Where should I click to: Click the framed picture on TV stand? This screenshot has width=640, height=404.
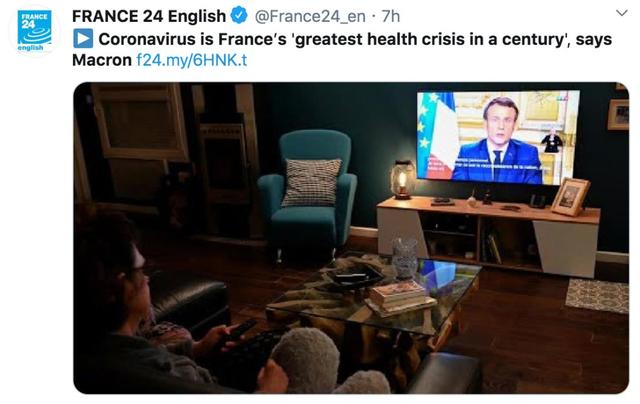(570, 197)
